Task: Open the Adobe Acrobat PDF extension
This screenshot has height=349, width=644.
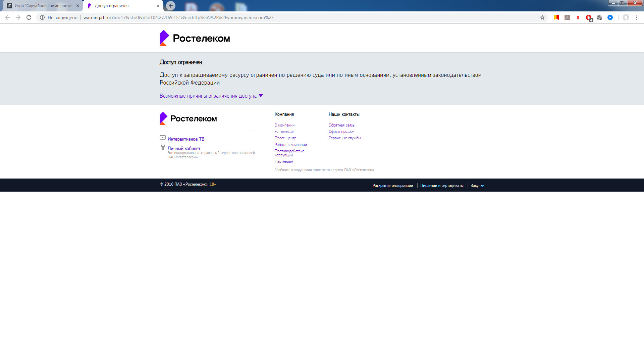Action: [567, 17]
